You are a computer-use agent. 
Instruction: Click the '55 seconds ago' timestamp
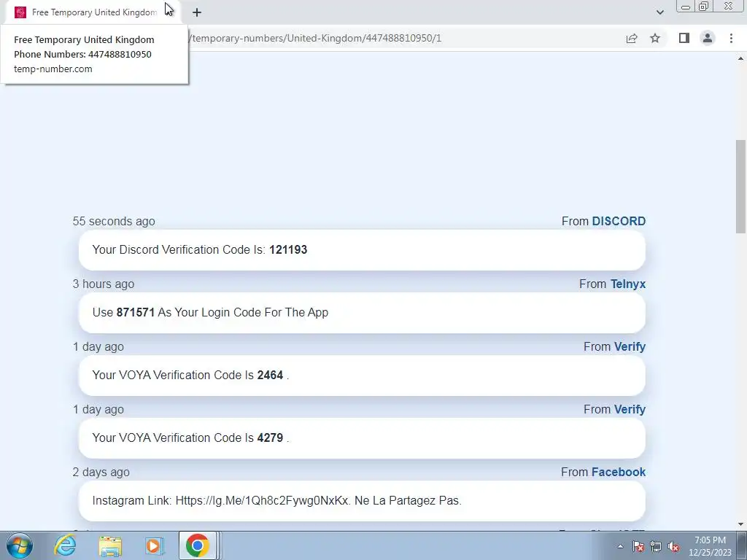coord(114,222)
